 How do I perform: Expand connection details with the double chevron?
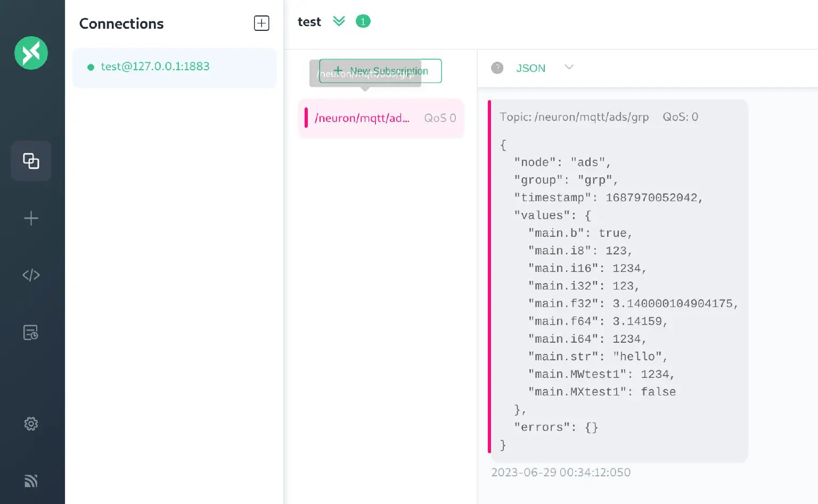tap(339, 21)
